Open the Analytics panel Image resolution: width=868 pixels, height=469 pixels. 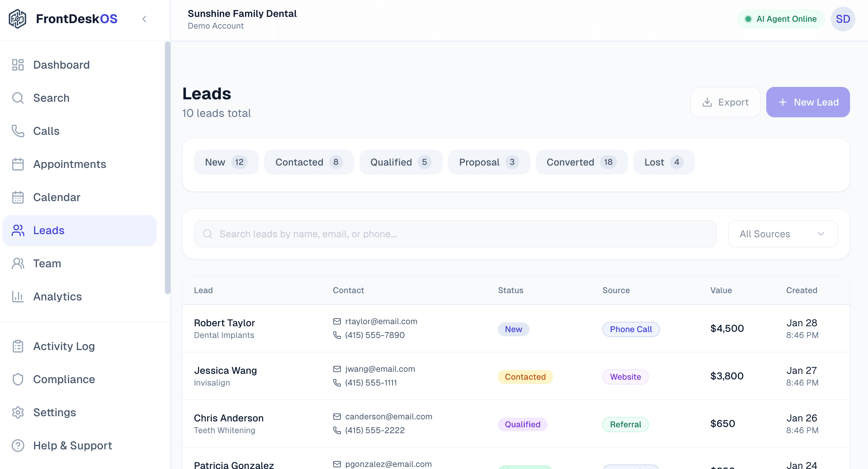[x=57, y=297]
